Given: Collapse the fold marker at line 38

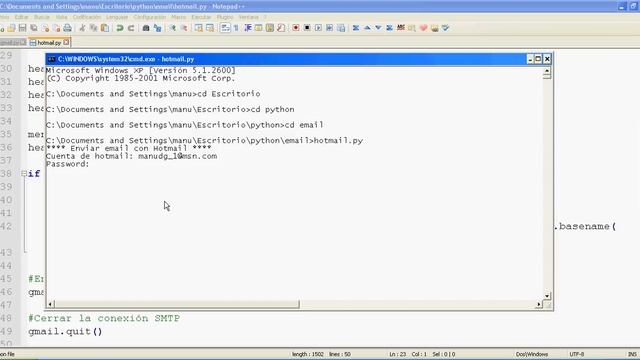Looking at the screenshot, I should [x=24, y=173].
